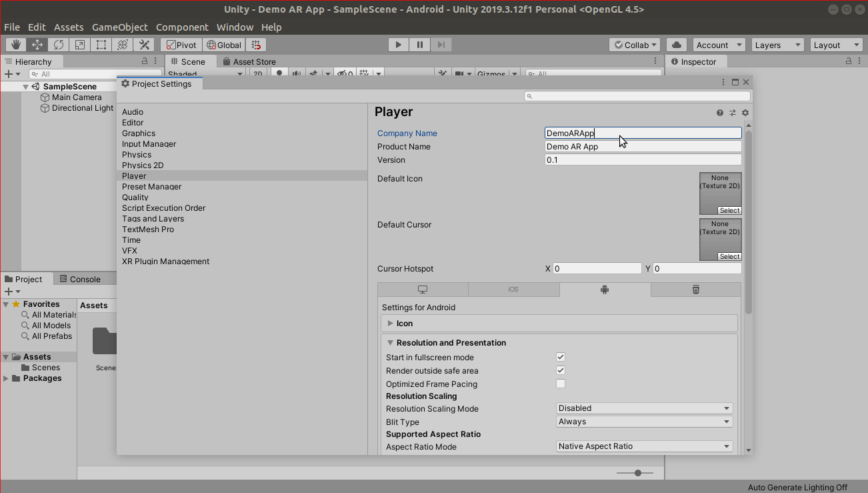This screenshot has height=493, width=868.
Task: Select the Transform tool
Action: [x=123, y=45]
